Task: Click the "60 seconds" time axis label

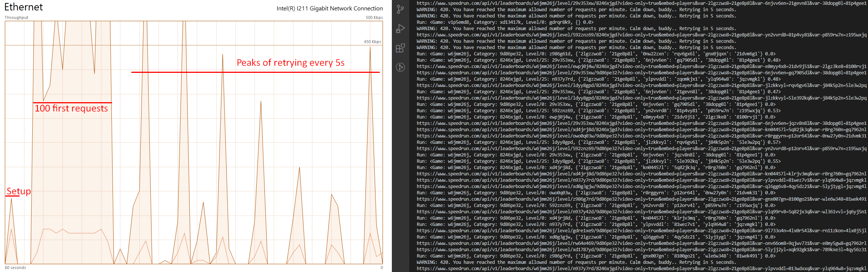Action: pyautogui.click(x=15, y=268)
